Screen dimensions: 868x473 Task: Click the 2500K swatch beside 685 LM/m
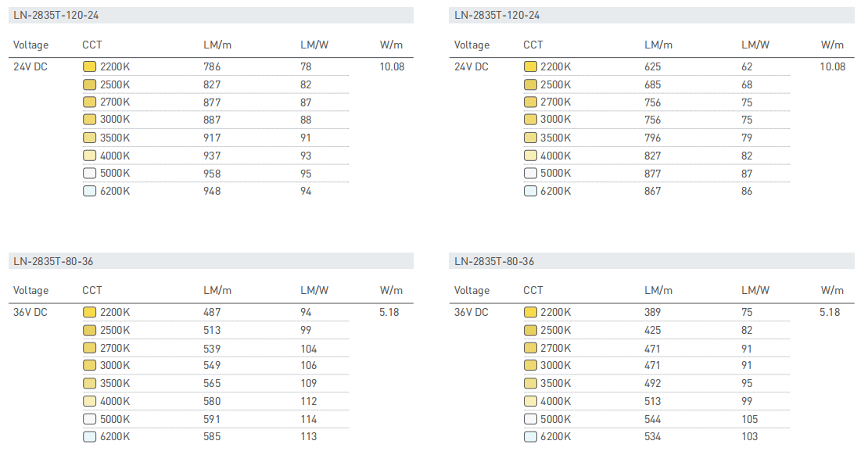point(530,84)
